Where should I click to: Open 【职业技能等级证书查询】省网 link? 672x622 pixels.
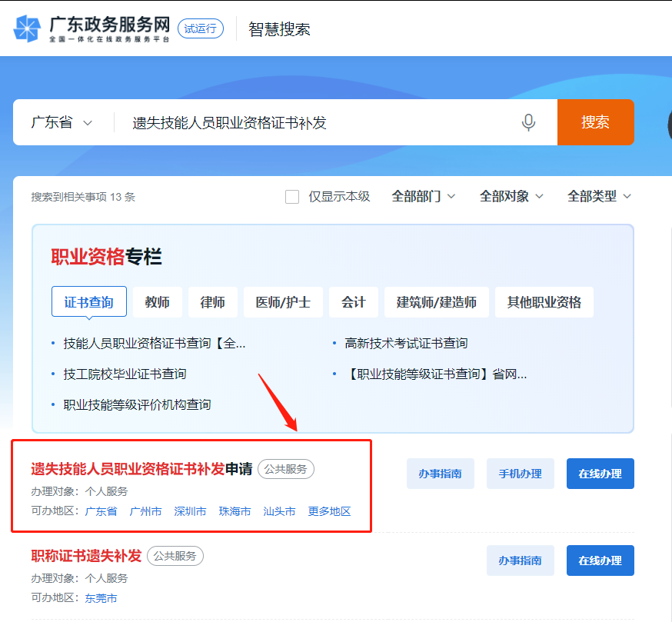click(435, 374)
